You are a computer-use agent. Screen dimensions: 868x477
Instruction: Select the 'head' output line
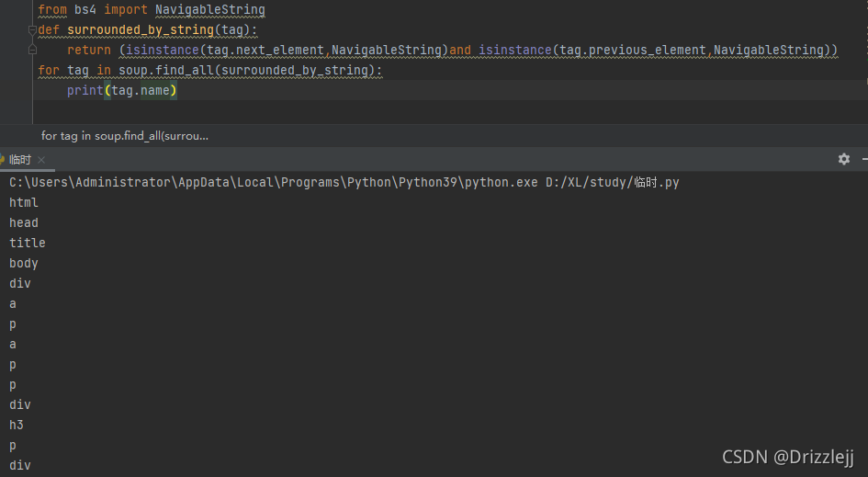click(x=24, y=222)
